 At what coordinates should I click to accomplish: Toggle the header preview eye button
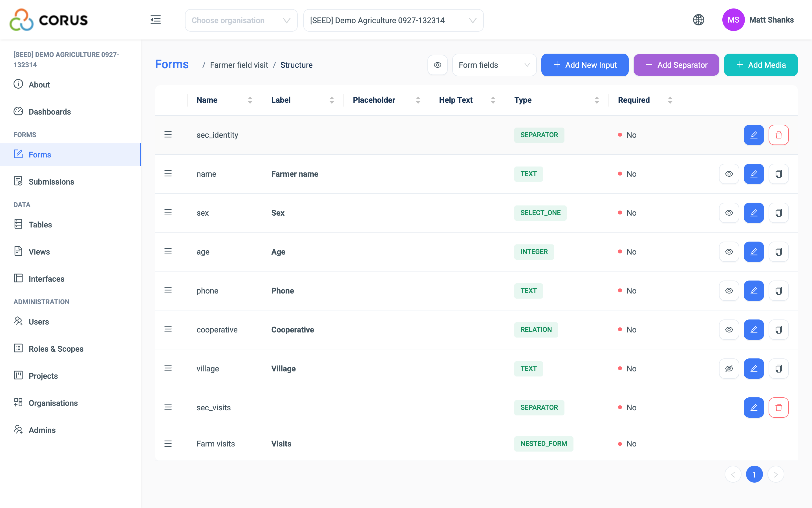pyautogui.click(x=437, y=65)
